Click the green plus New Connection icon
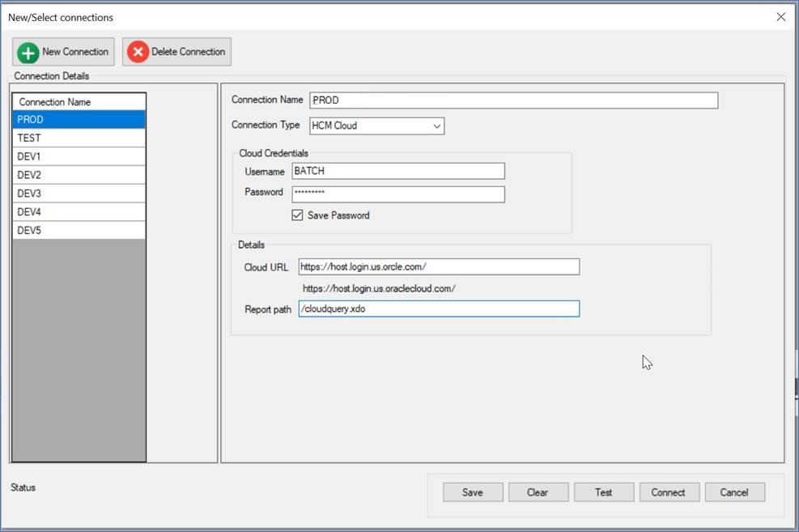This screenshot has height=532, width=799. coord(28,53)
